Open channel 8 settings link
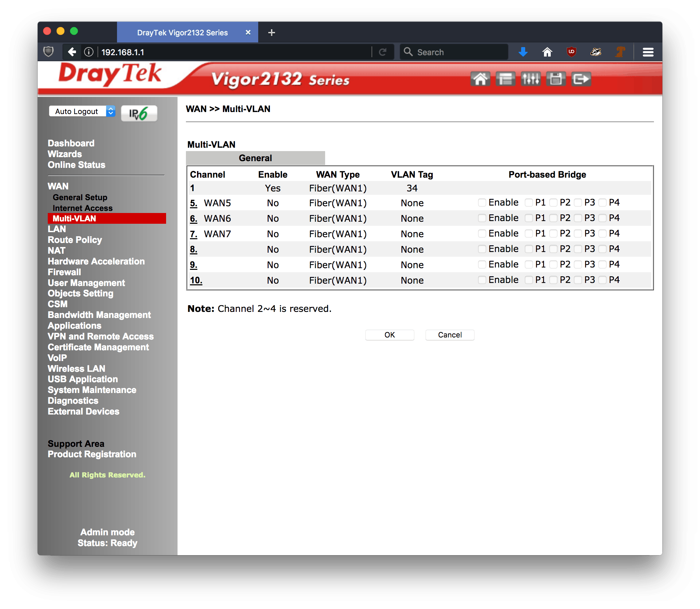The image size is (700, 609). pyautogui.click(x=193, y=249)
